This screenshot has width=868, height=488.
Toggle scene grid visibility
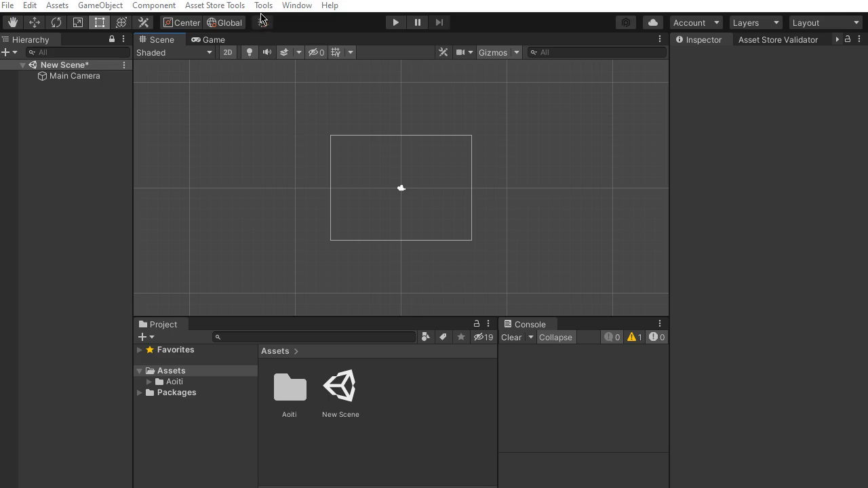(336, 52)
